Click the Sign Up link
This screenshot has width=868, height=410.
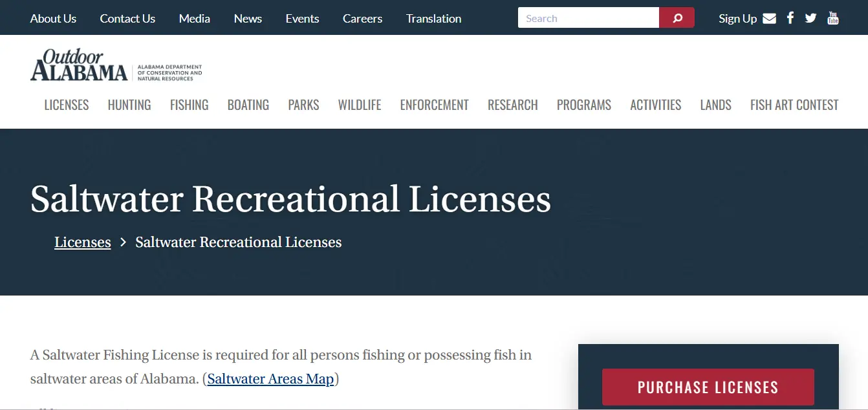737,19
